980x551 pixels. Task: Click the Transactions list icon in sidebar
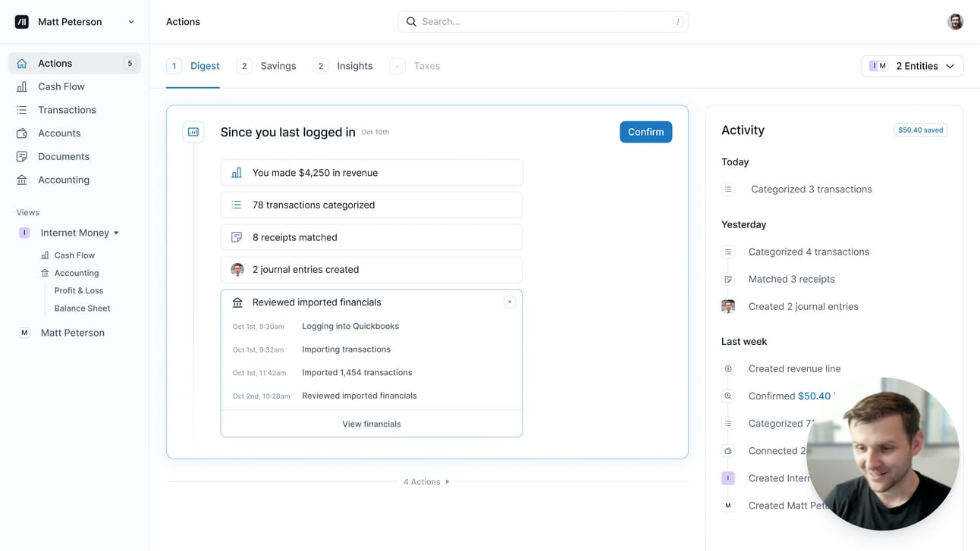click(x=22, y=110)
